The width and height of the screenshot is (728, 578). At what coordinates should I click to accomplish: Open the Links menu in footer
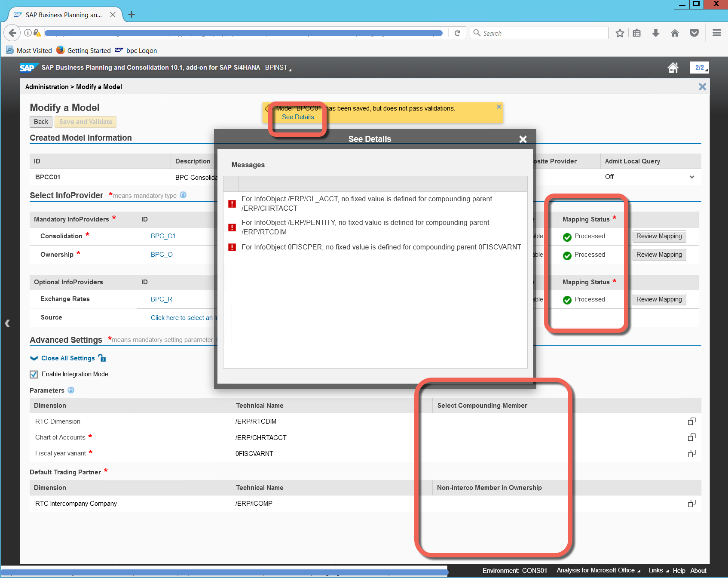click(658, 570)
